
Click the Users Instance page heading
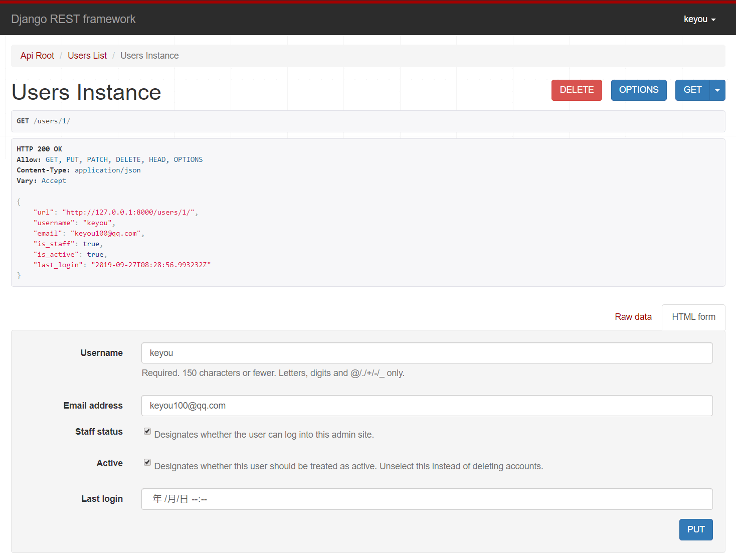point(86,92)
